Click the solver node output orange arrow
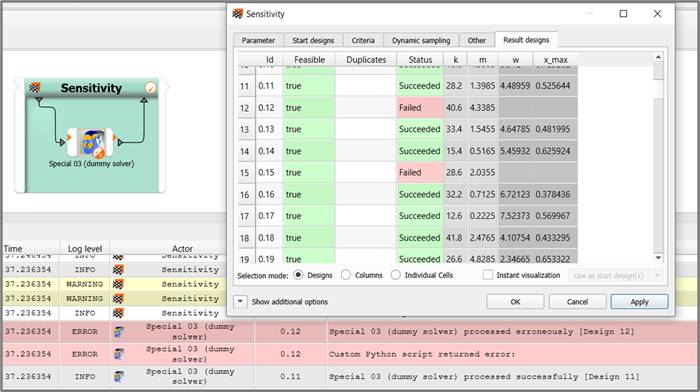 click(115, 138)
